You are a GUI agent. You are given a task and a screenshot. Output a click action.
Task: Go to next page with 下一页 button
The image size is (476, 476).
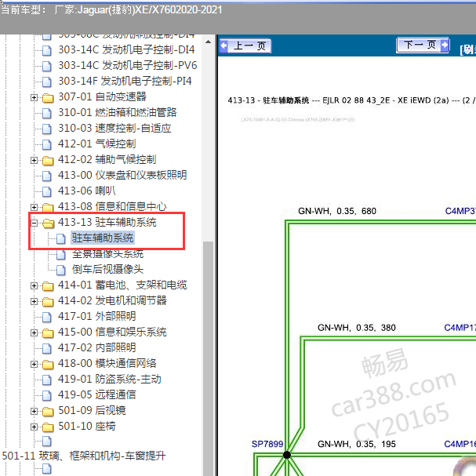click(x=423, y=45)
